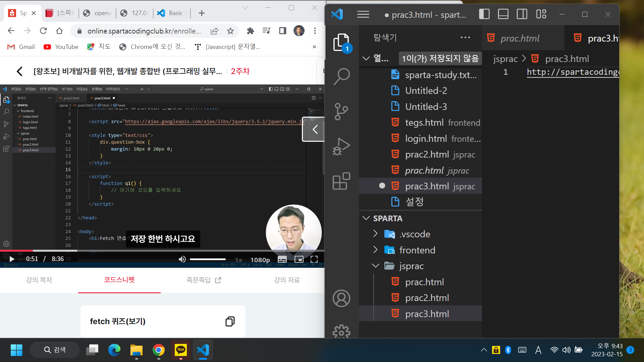Image resolution: width=644 pixels, height=362 pixels.
Task: Play the lecture video
Action: tap(12, 259)
